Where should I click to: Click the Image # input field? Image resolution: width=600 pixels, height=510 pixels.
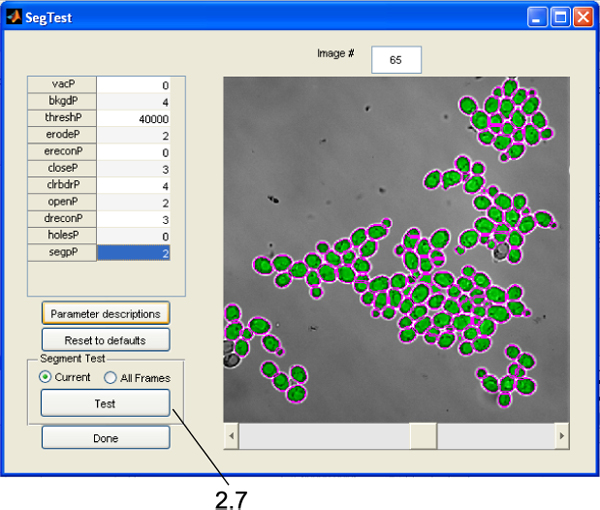(396, 60)
